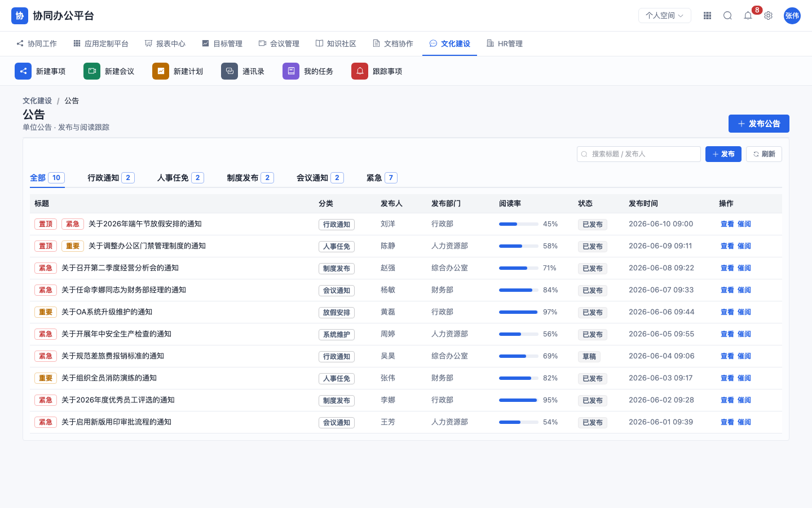This screenshot has height=508, width=812.
Task: Click the 系统维护 category tag
Action: [x=337, y=335]
